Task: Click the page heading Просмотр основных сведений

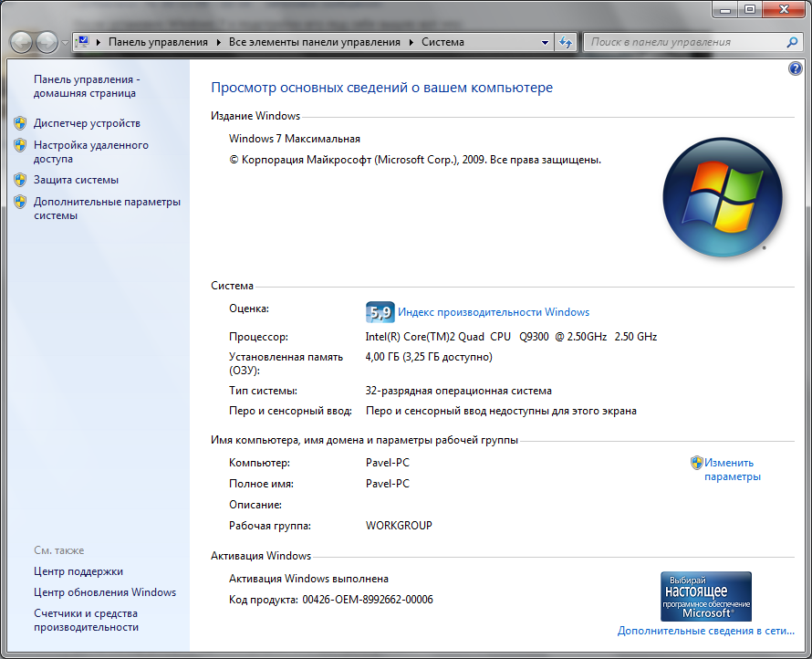Action: click(x=381, y=88)
